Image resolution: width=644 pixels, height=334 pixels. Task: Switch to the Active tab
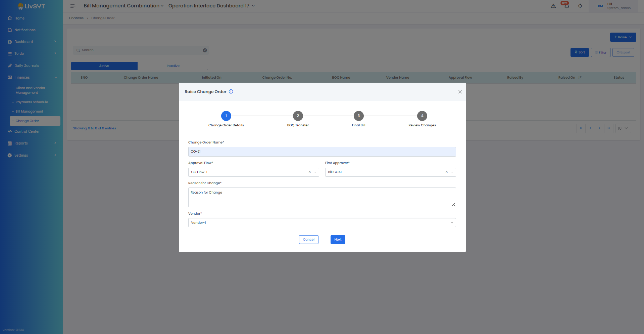coord(104,66)
